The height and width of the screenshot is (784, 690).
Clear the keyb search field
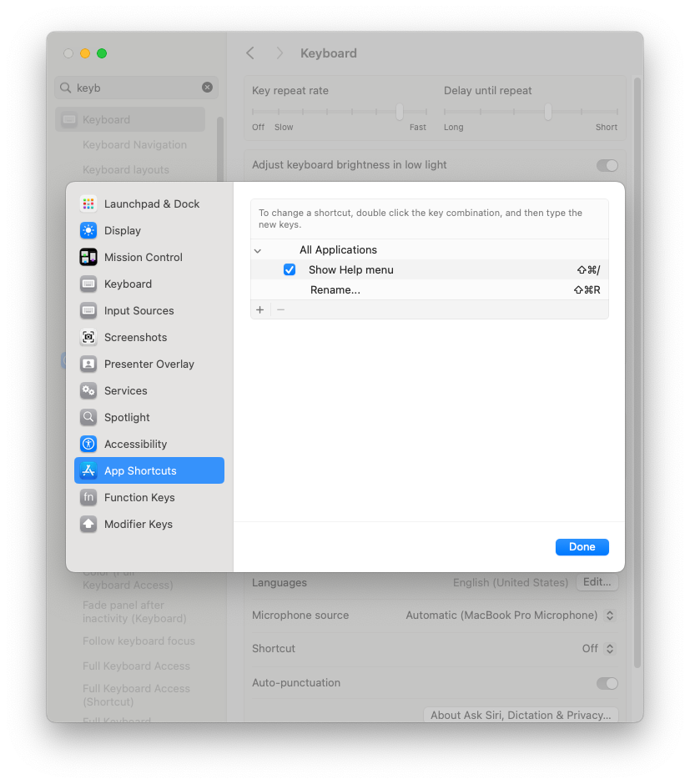point(207,88)
